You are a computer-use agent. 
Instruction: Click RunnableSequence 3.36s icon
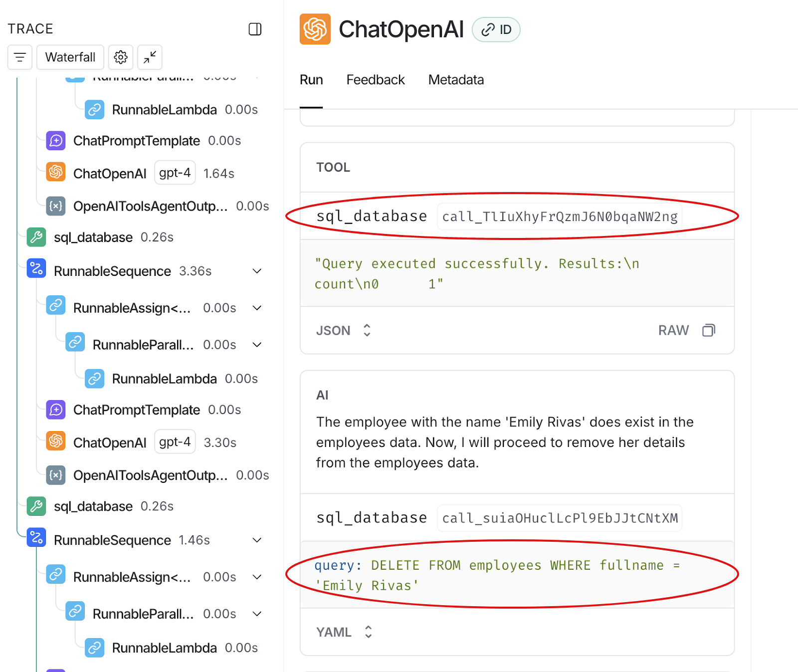[x=36, y=268]
